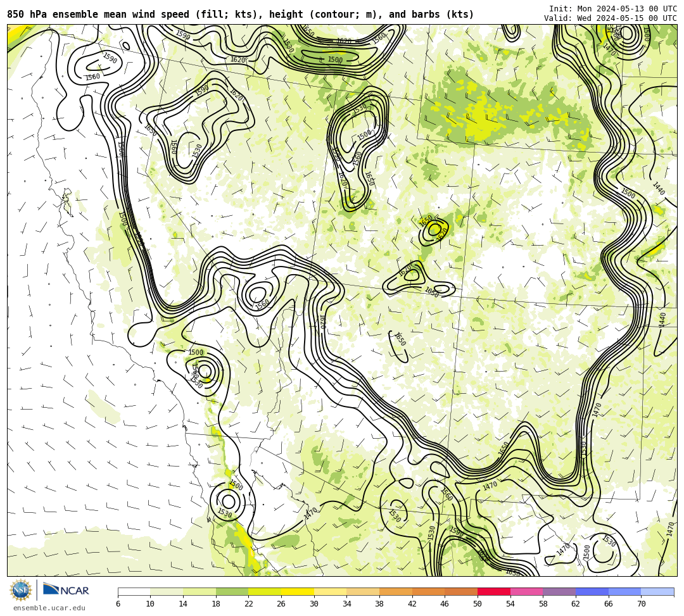Click the colorbar tick label 38

click(x=379, y=604)
